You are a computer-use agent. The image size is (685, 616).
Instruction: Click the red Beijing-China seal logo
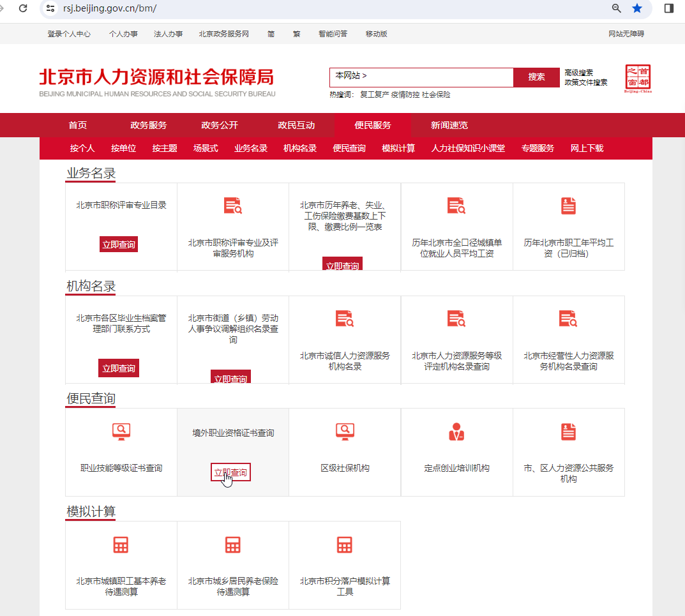point(638,79)
